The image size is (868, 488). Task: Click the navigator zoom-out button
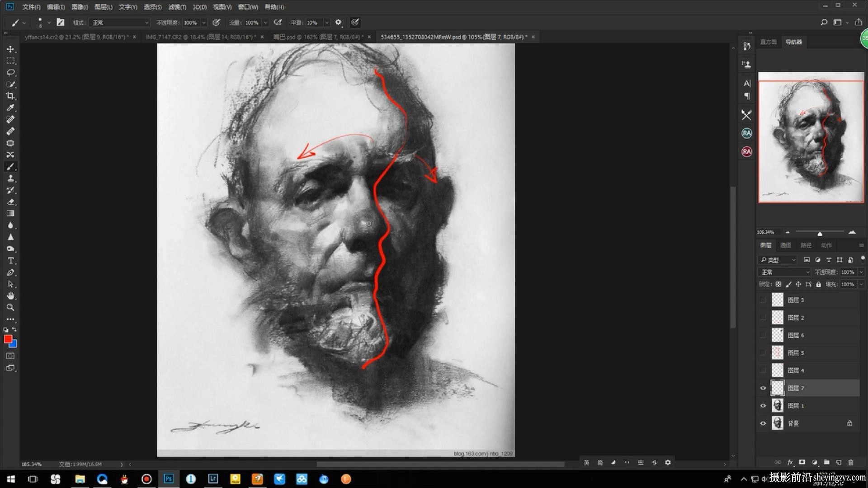[787, 232]
